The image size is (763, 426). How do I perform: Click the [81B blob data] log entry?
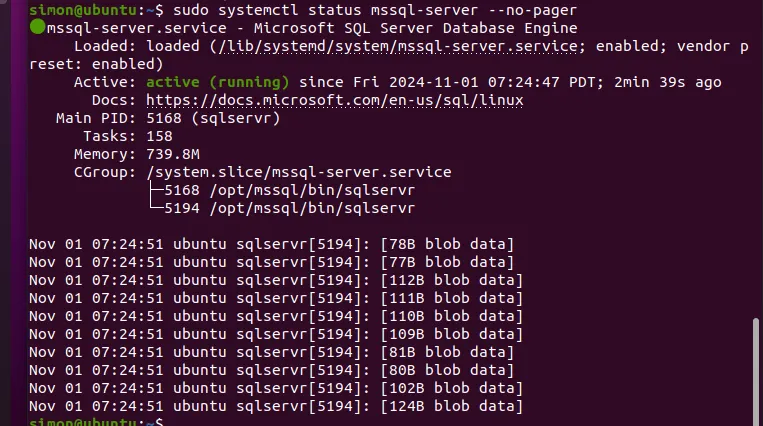[x=447, y=352]
